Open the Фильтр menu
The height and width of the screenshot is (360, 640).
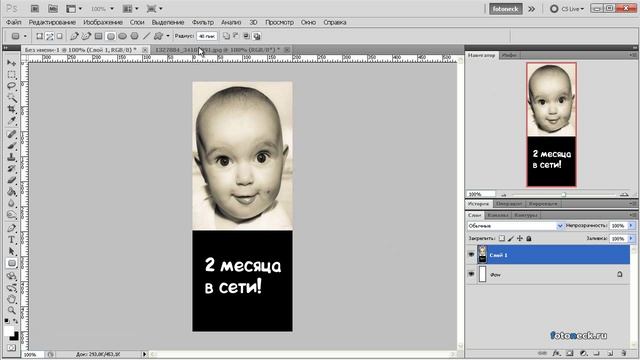coord(203,22)
